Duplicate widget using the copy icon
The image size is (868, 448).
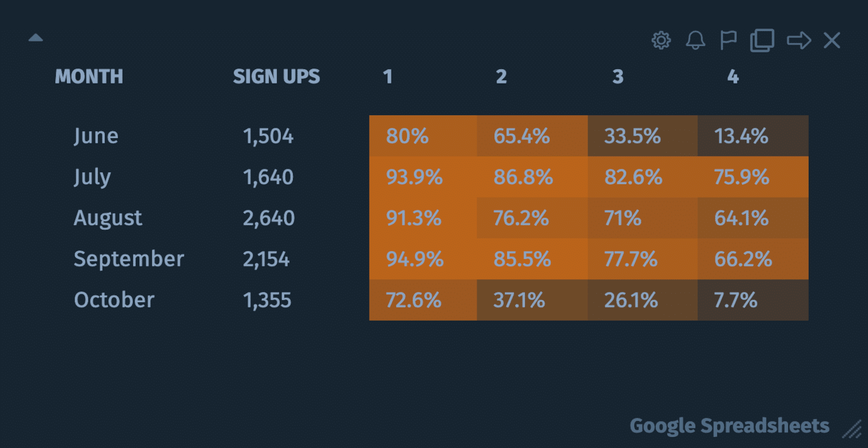point(762,40)
